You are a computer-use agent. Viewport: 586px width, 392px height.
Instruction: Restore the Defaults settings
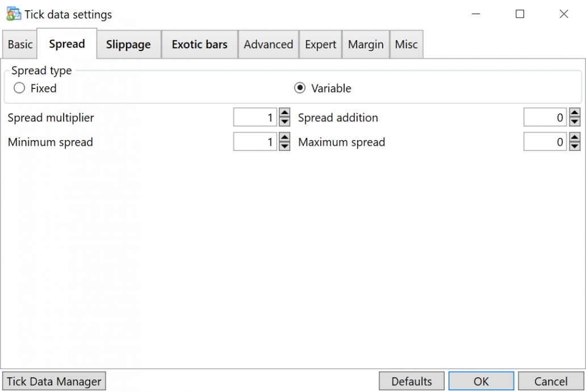(x=412, y=381)
